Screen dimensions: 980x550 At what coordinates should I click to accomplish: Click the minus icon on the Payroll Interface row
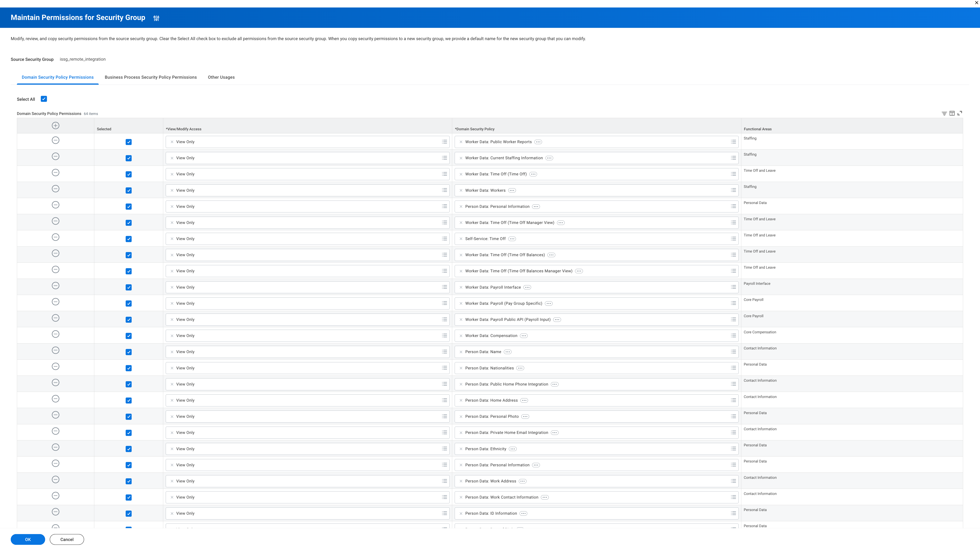(x=55, y=286)
